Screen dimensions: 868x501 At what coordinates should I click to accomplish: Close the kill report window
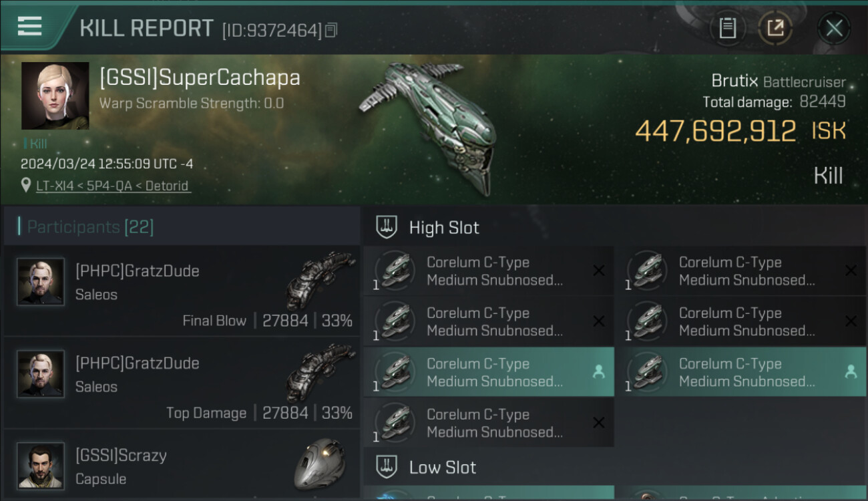pyautogui.click(x=834, y=28)
